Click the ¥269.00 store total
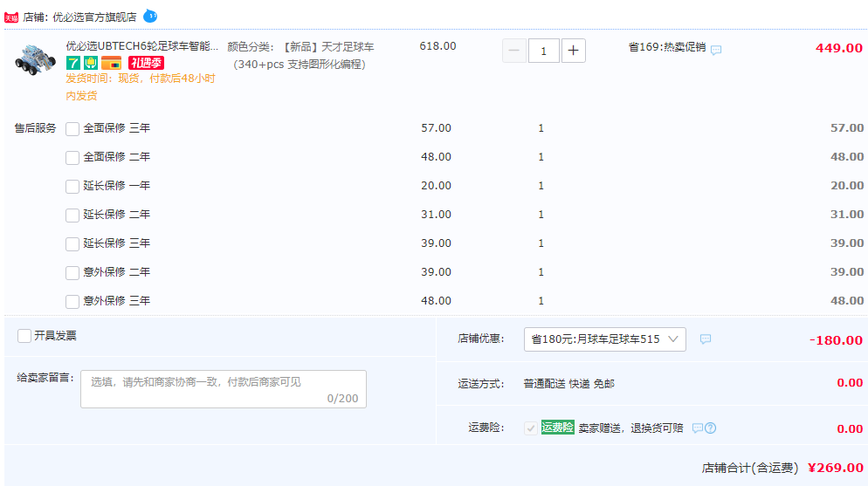 [x=836, y=468]
